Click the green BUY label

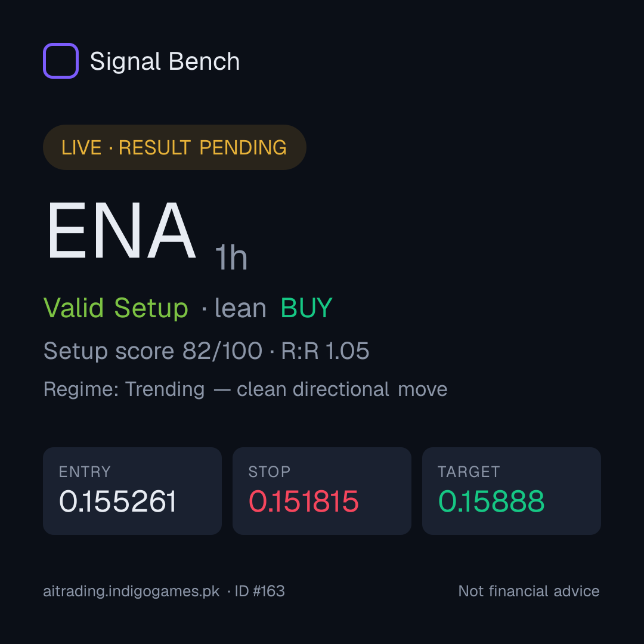click(x=306, y=308)
